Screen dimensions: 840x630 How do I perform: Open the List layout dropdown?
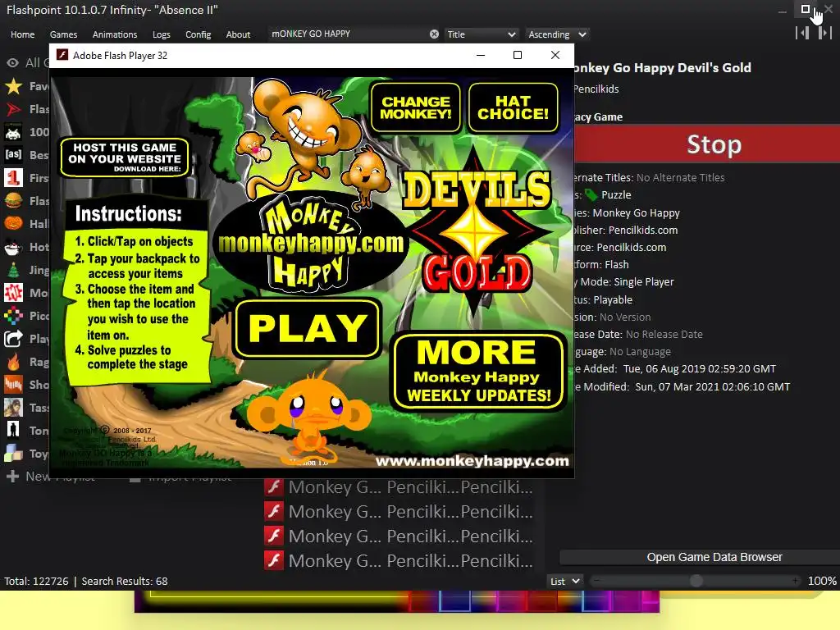pyautogui.click(x=564, y=582)
